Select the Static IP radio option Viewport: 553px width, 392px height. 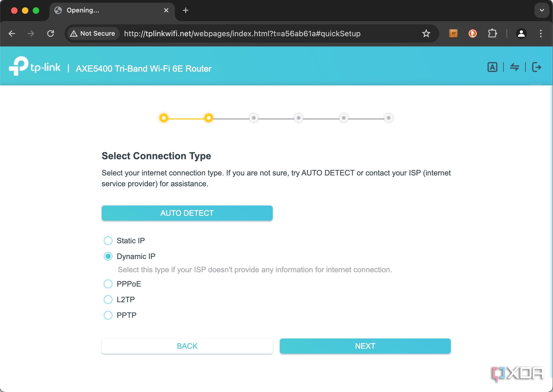(108, 241)
